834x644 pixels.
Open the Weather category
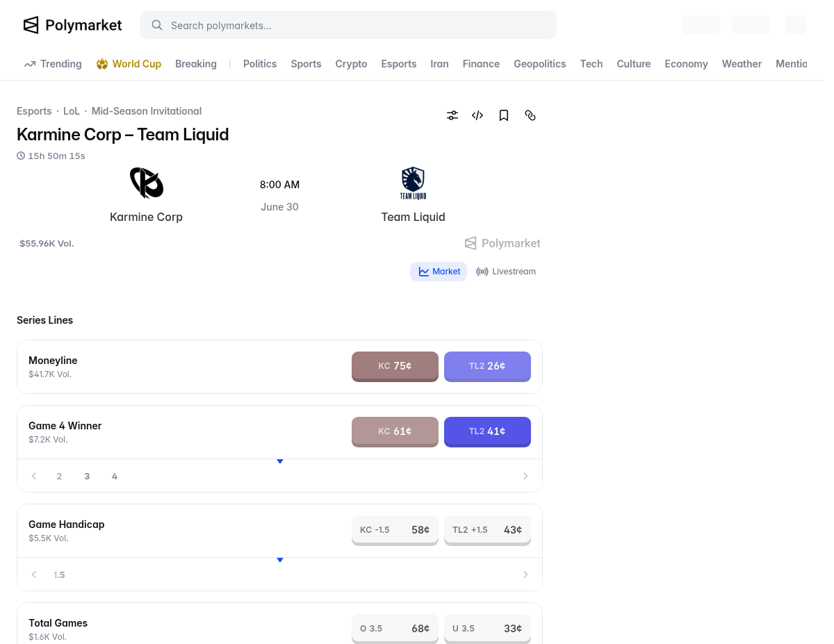[x=742, y=64]
